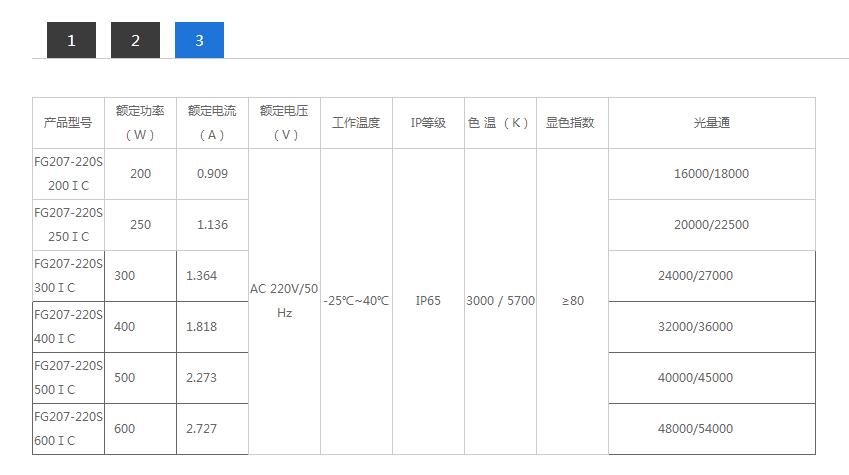Select model FG207-220S 400 I C
This screenshot has height=475, width=849.
click(x=68, y=327)
